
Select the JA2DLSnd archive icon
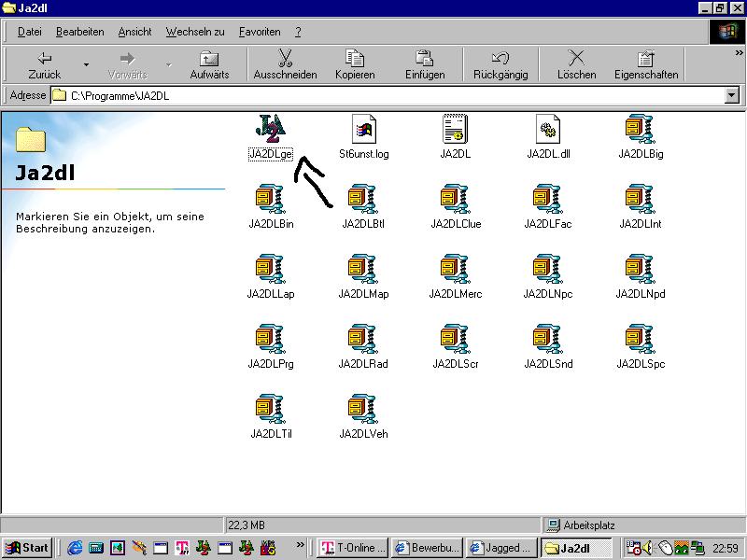pos(548,339)
